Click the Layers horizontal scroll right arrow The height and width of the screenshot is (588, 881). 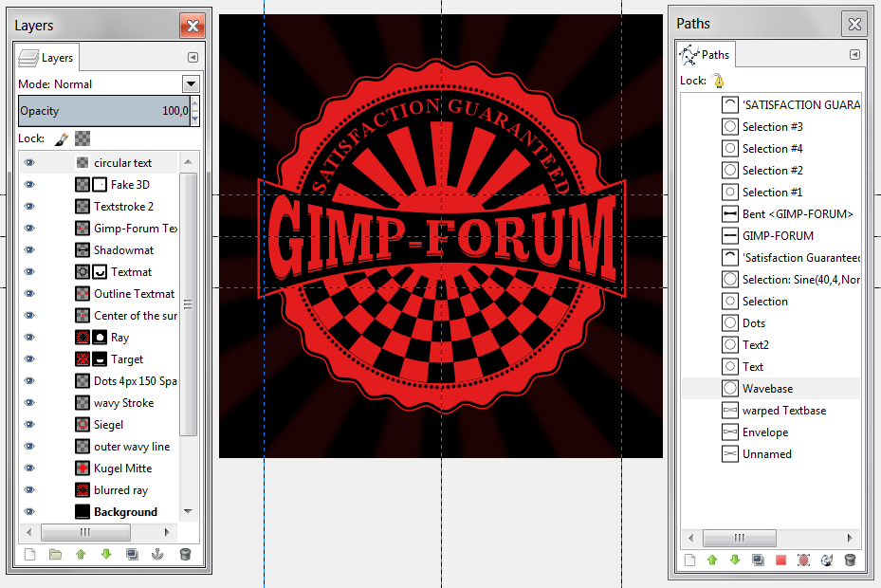coord(167,532)
